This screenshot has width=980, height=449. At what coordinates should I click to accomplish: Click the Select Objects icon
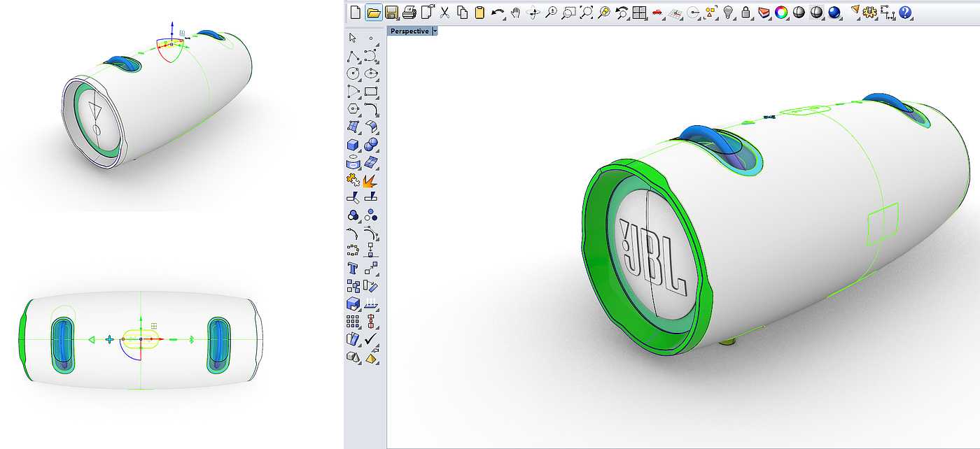[x=710, y=12]
